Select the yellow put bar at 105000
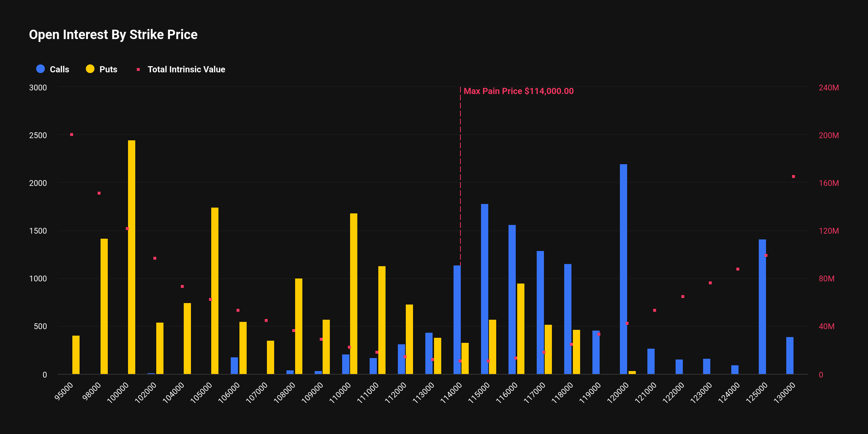The height and width of the screenshot is (434, 868). coord(215,291)
